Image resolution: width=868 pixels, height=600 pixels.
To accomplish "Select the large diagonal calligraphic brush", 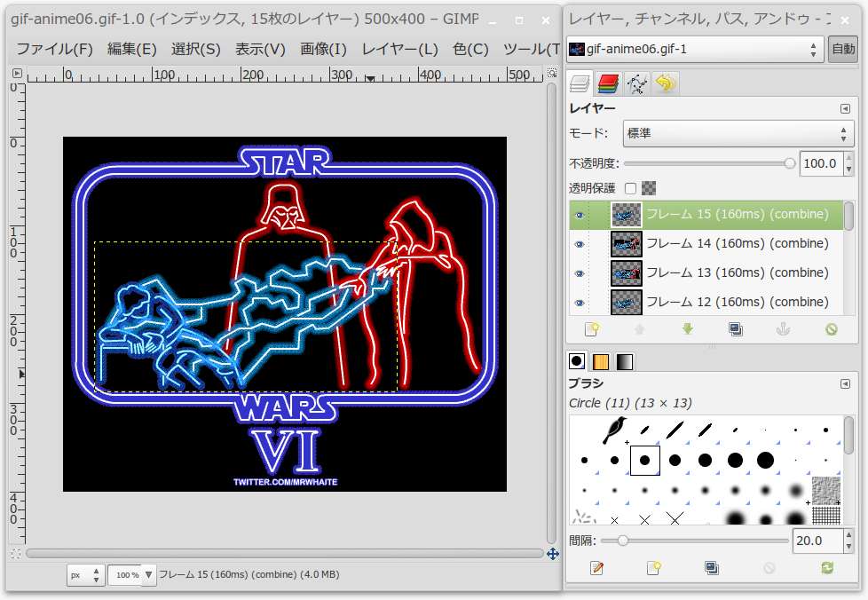I will click(x=675, y=430).
